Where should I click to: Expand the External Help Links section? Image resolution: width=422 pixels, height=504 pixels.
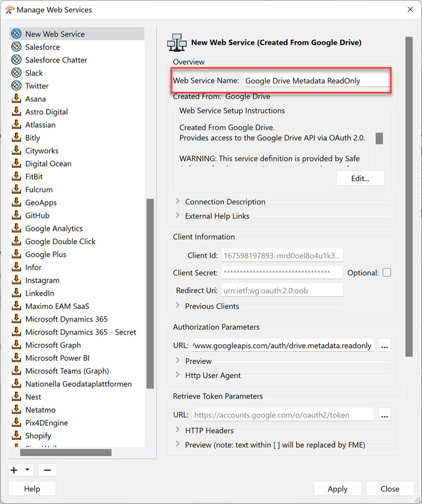coord(178,215)
